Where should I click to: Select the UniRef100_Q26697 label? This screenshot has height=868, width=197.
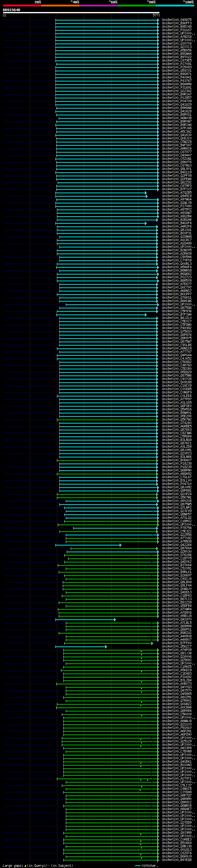click(x=177, y=576)
